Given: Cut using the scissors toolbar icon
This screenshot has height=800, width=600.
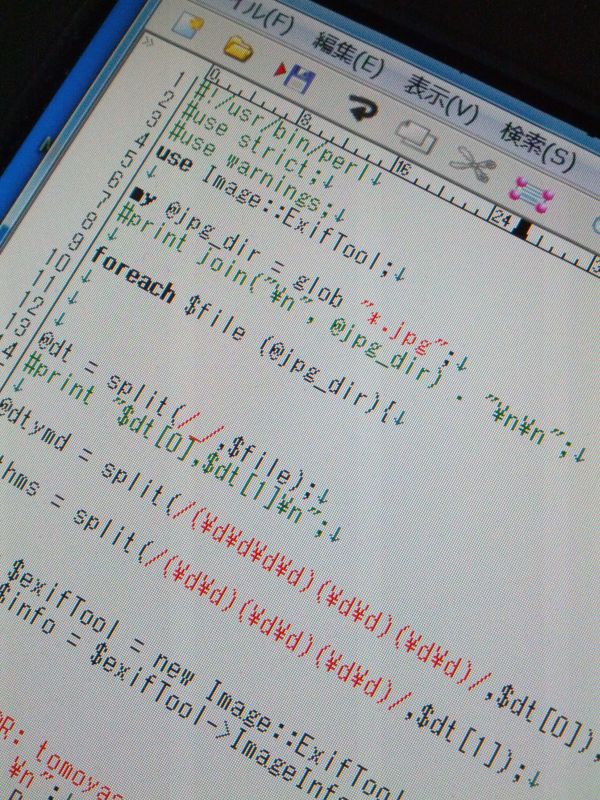Looking at the screenshot, I should point(472,163).
